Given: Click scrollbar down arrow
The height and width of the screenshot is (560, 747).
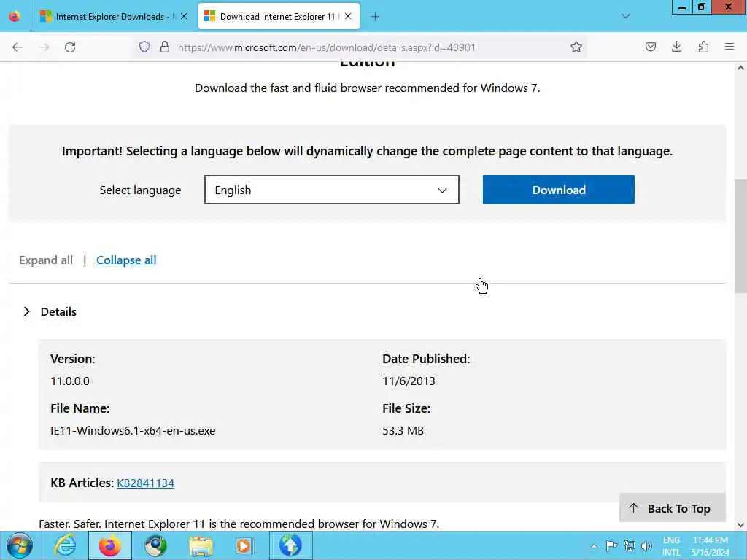Looking at the screenshot, I should [x=740, y=525].
